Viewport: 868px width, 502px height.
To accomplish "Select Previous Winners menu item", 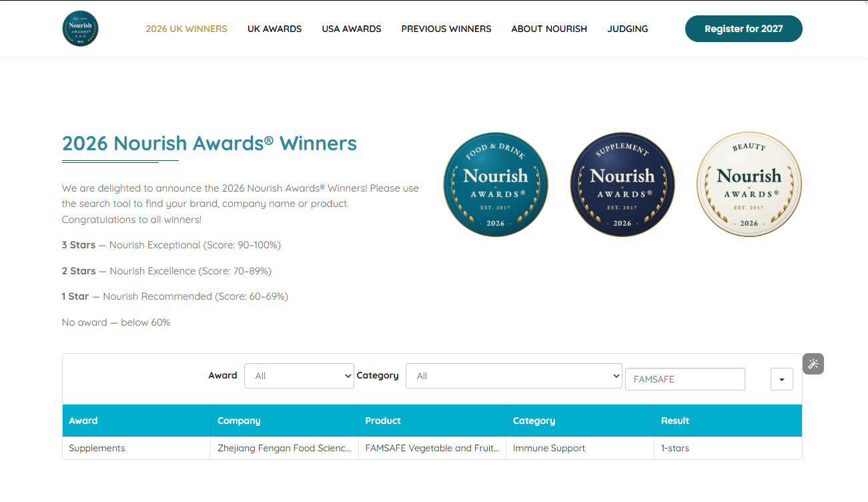I will pos(446,29).
